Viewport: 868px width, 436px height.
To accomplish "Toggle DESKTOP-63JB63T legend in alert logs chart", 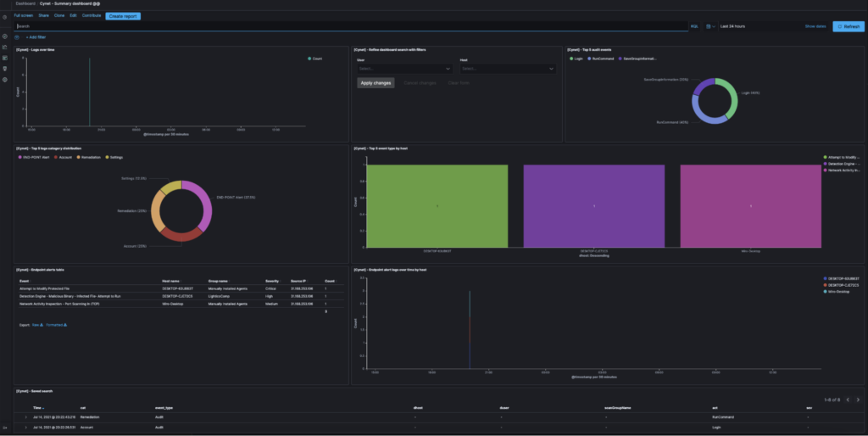I will pyautogui.click(x=842, y=279).
